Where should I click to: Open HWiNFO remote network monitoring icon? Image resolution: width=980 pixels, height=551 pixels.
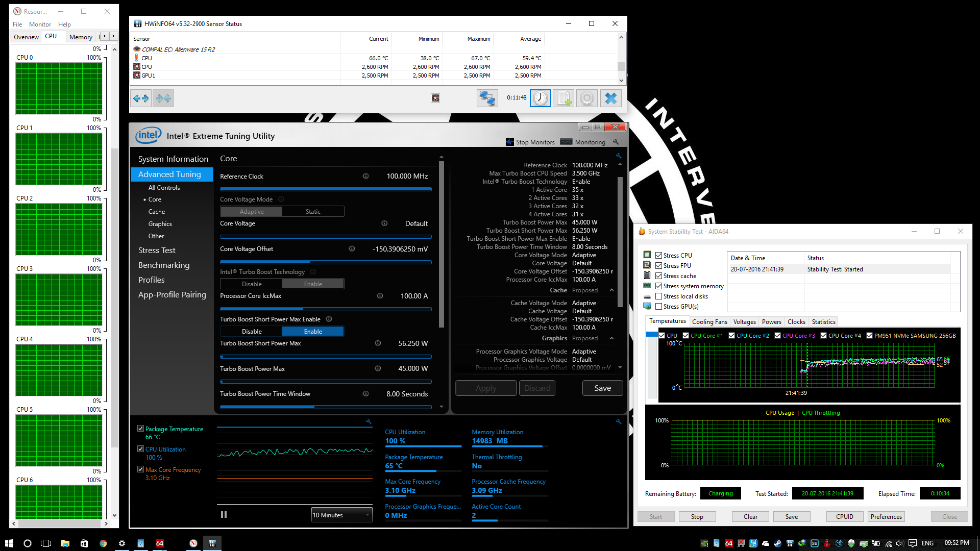487,98
